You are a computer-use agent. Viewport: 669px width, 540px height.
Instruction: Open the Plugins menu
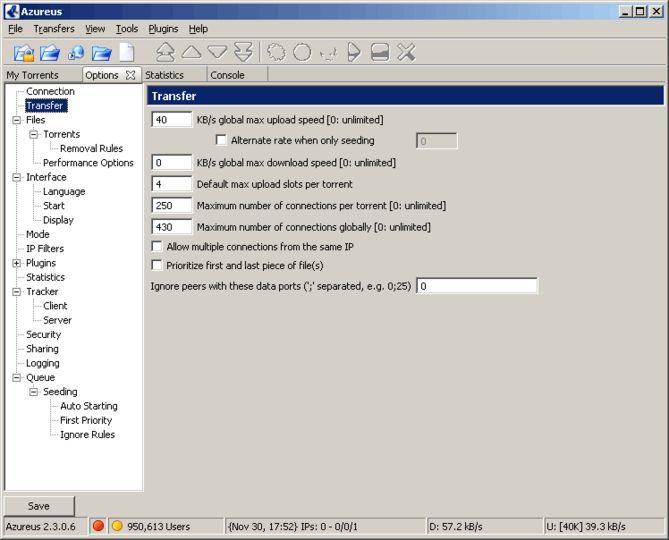click(163, 29)
